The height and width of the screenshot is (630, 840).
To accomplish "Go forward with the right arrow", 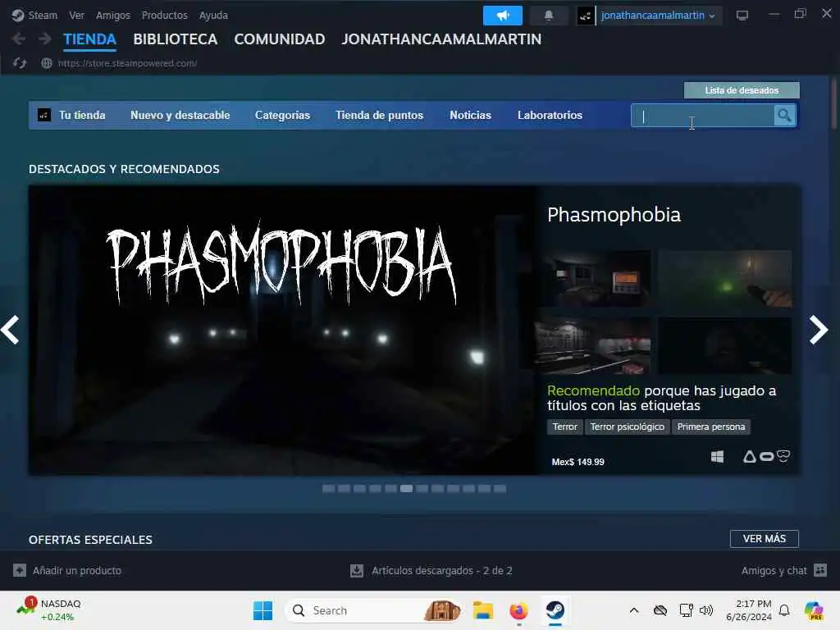I will (x=45, y=39).
